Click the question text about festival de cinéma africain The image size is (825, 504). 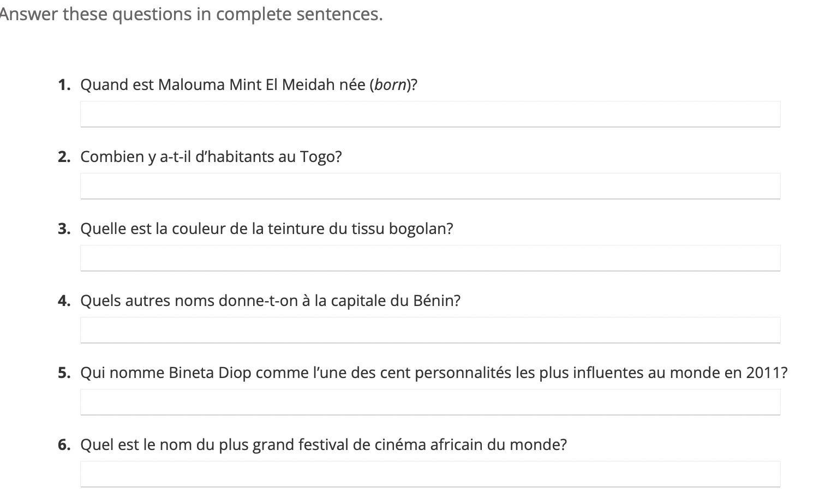click(324, 445)
